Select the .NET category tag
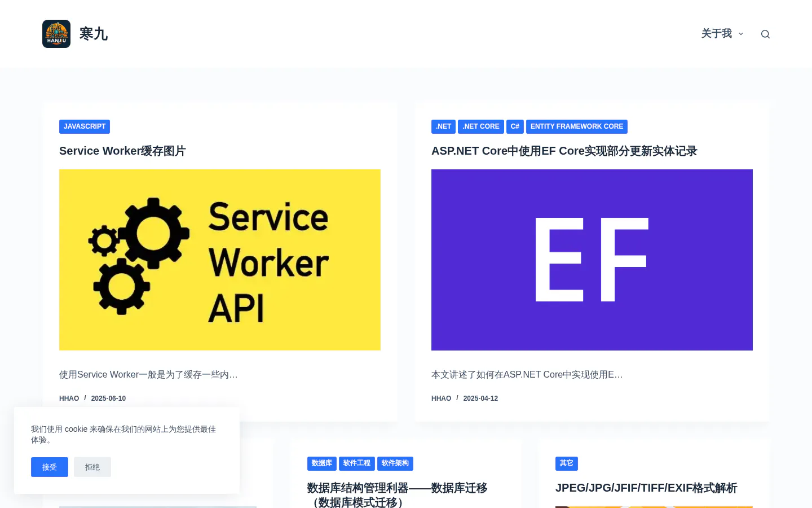The width and height of the screenshot is (812, 508). coord(443,126)
